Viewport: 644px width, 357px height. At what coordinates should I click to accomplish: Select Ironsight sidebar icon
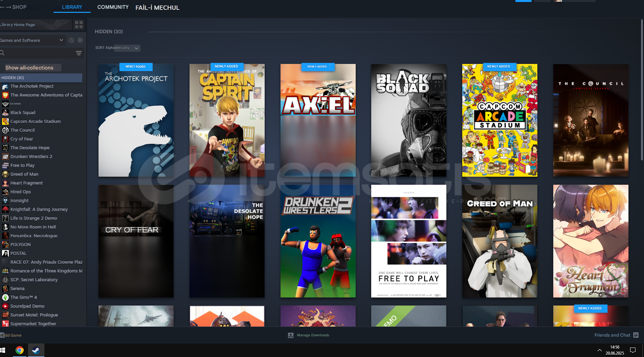click(5, 201)
